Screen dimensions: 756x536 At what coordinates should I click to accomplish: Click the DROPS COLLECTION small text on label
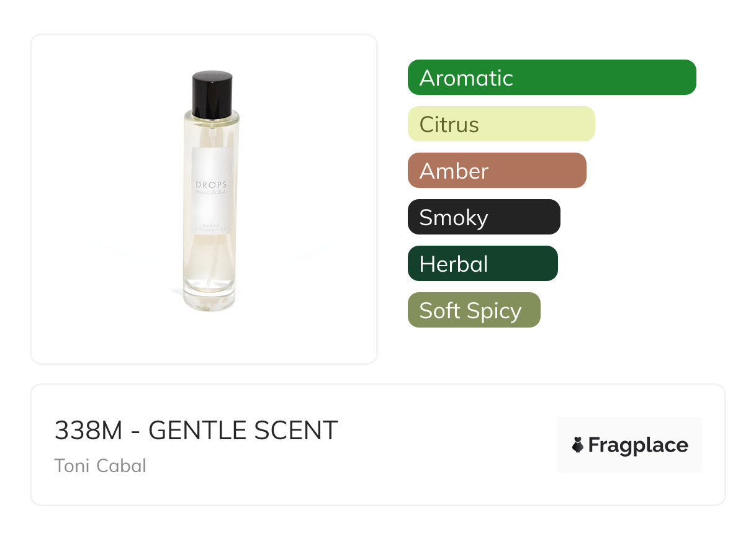[212, 227]
